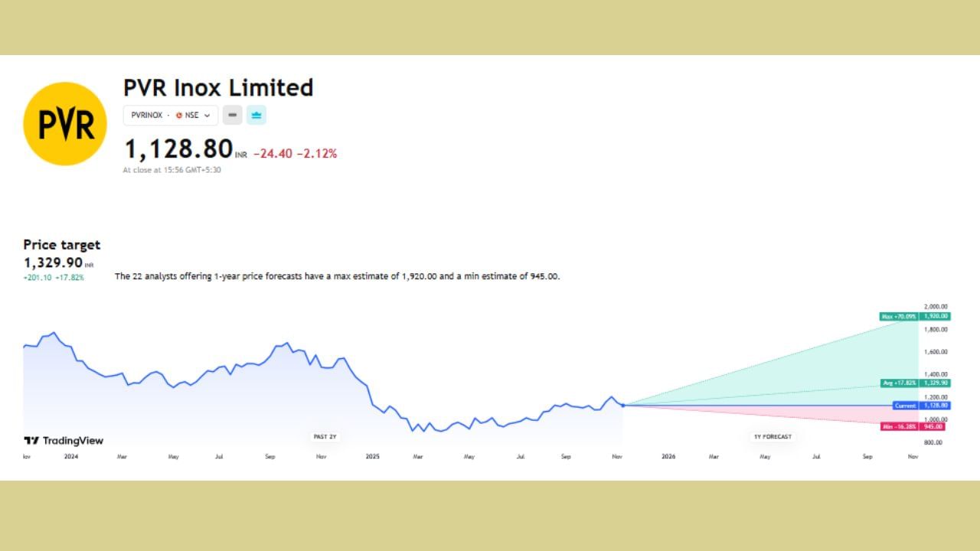Click the yellow PVR company logo
Screen dimensions: 980x551
(65, 124)
